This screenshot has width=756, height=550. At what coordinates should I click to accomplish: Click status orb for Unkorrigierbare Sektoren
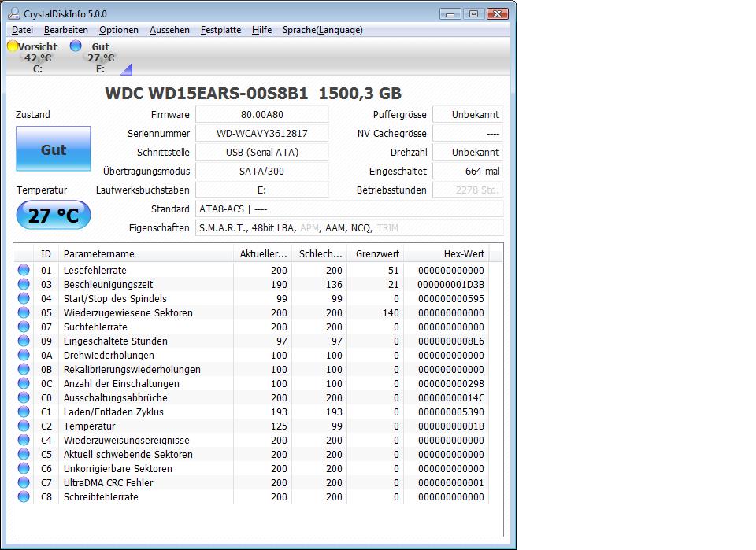click(x=24, y=468)
